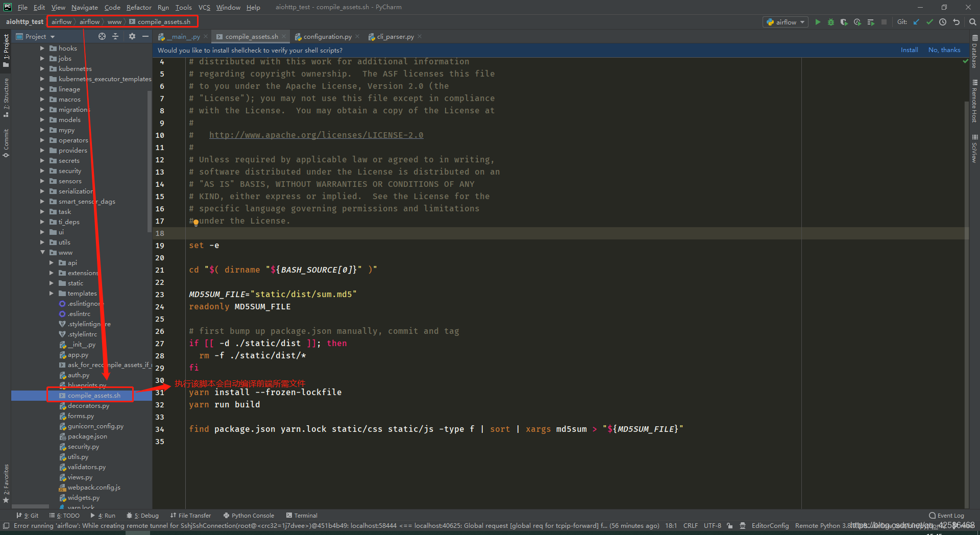The width and height of the screenshot is (980, 535).
Task: Hide the Project tool window
Action: pos(145,36)
